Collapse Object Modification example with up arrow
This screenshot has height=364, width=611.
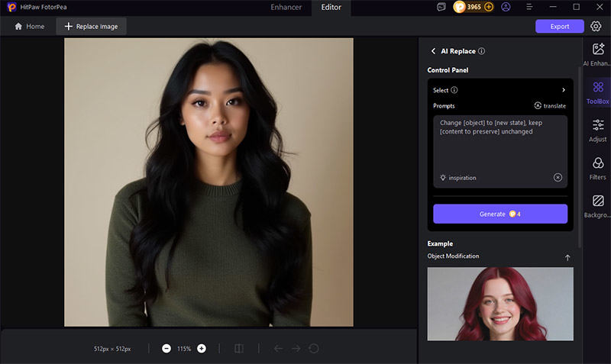point(567,258)
